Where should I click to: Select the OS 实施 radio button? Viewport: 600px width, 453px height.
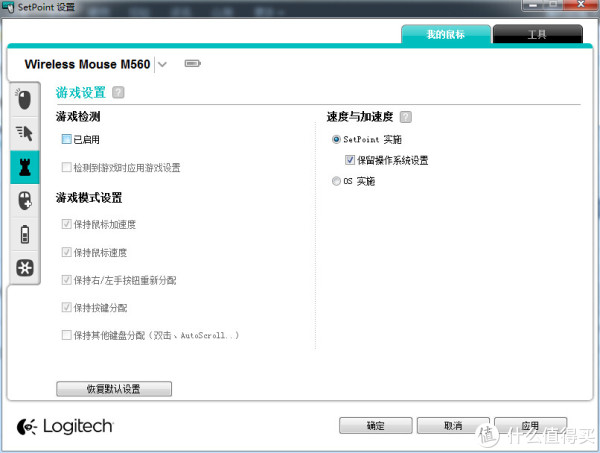pos(336,181)
